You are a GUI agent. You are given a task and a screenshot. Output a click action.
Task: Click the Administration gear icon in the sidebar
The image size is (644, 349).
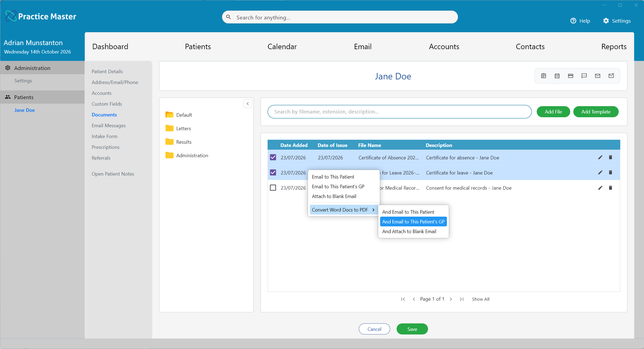tap(8, 68)
